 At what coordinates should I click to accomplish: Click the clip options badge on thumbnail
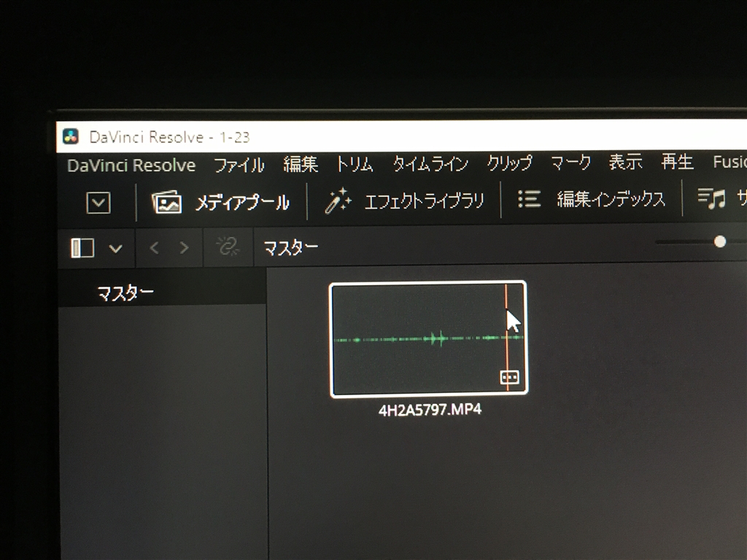tap(510, 377)
